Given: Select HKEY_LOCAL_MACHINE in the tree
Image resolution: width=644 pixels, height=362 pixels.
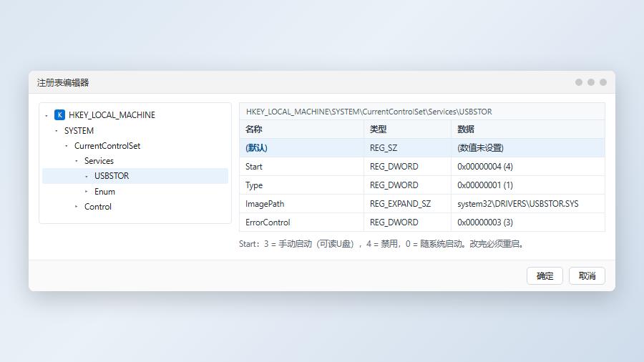Looking at the screenshot, I should (112, 115).
